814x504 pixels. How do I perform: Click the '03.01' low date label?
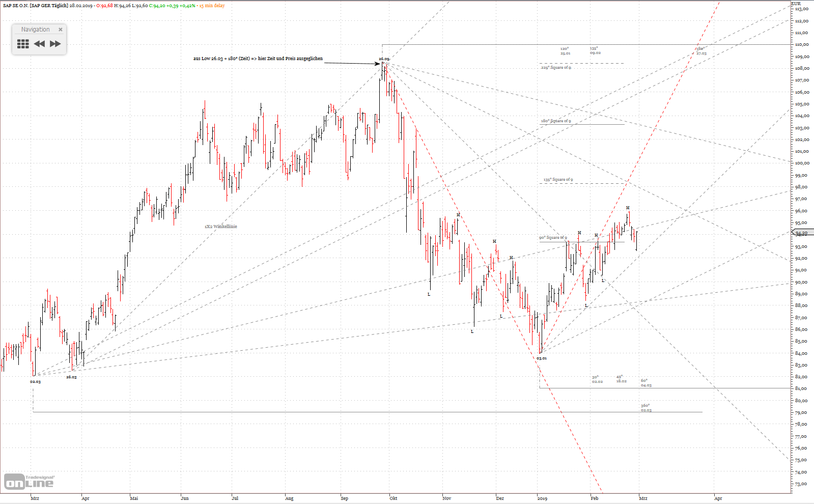coord(542,358)
